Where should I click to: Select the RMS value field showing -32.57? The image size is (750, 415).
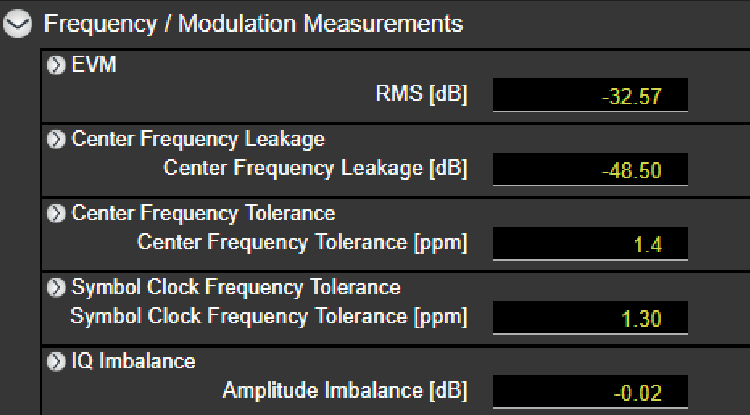click(x=590, y=97)
